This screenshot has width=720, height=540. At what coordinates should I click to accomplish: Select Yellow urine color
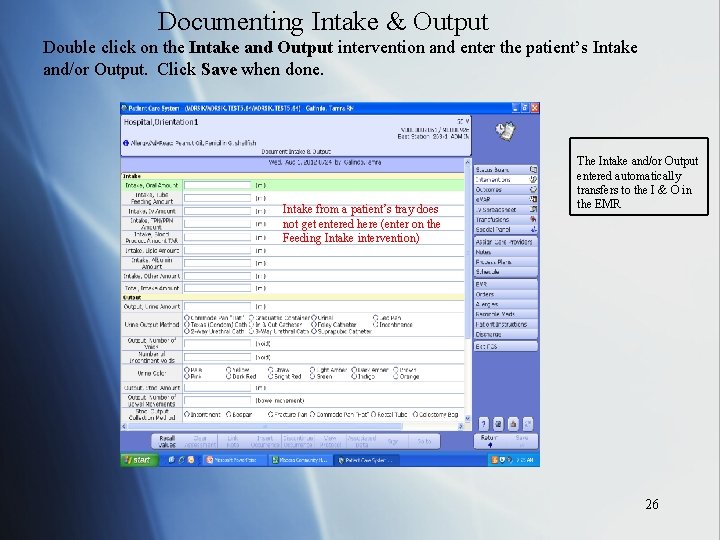229,370
